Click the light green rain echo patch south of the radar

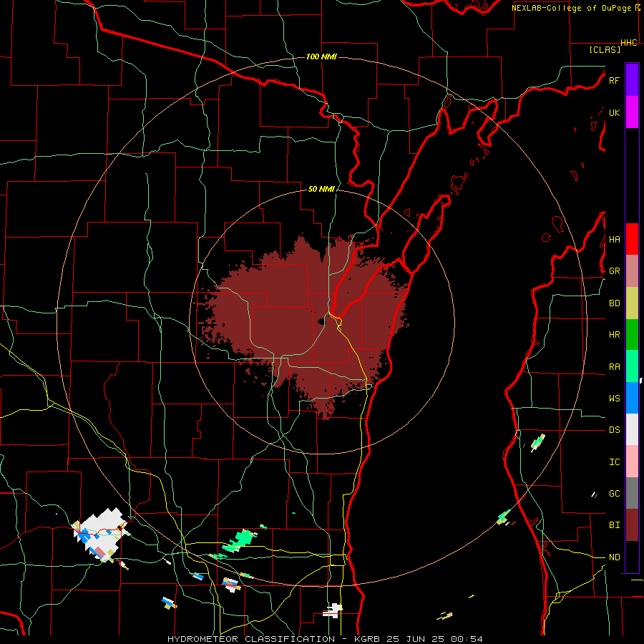point(239,540)
